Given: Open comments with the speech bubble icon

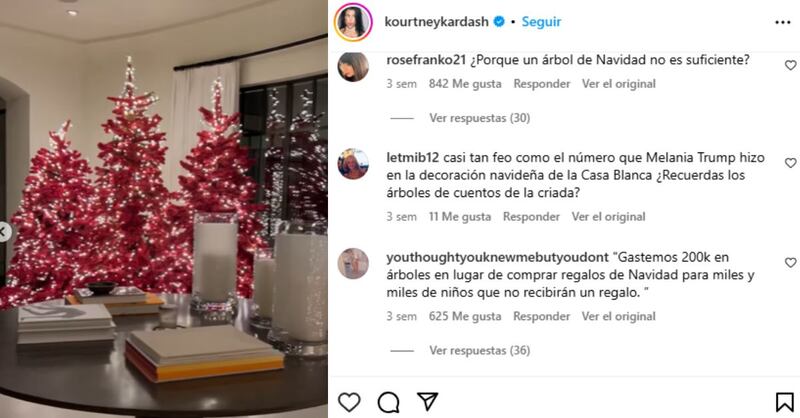Looking at the screenshot, I should [x=388, y=402].
